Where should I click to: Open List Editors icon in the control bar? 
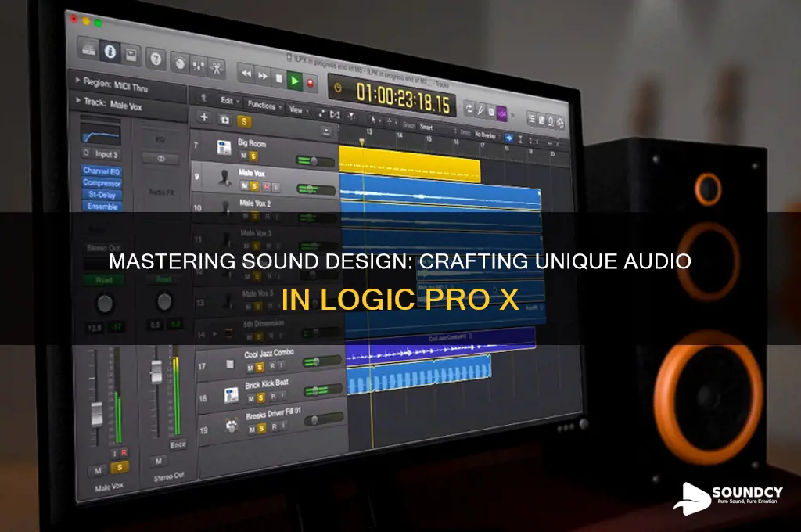point(531,119)
